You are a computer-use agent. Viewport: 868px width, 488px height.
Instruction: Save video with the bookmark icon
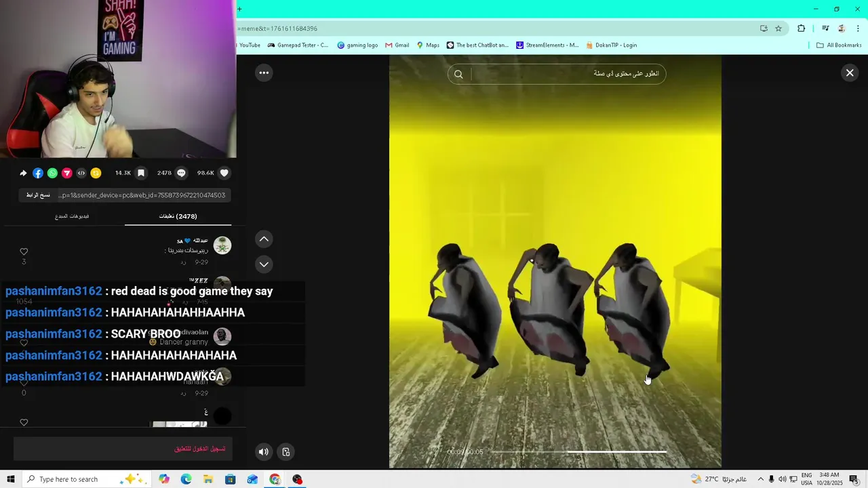click(141, 173)
